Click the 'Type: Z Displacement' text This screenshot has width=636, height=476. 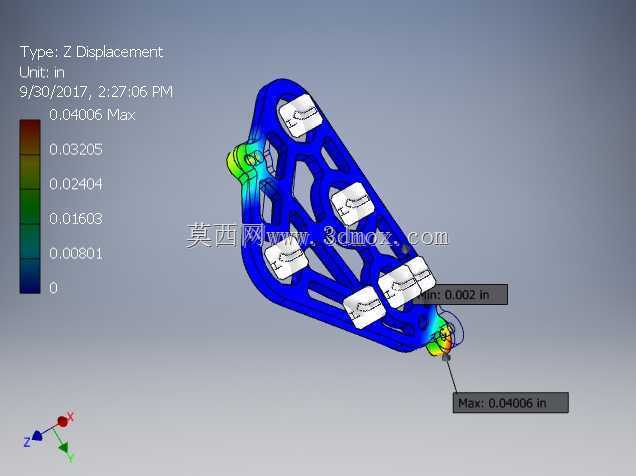coord(91,52)
